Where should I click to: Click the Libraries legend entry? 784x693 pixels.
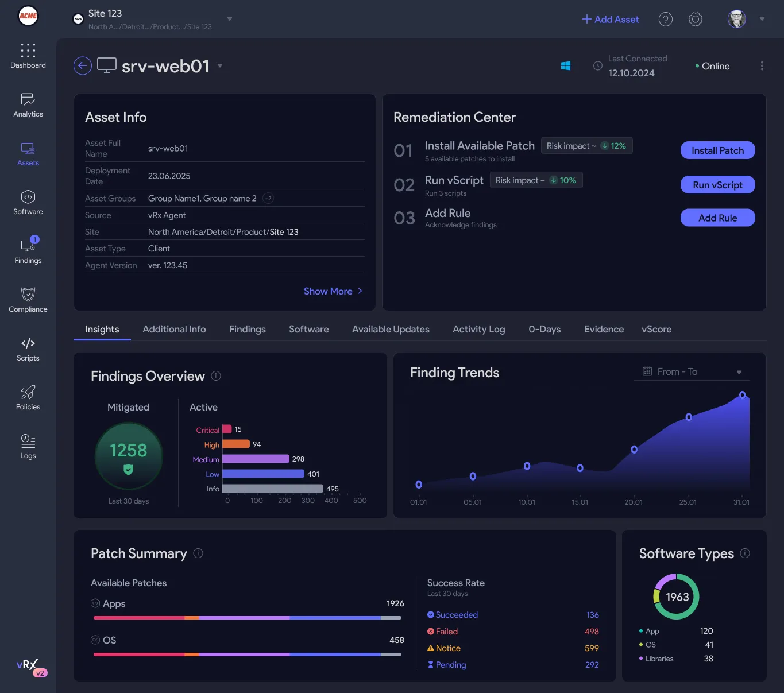click(676, 659)
